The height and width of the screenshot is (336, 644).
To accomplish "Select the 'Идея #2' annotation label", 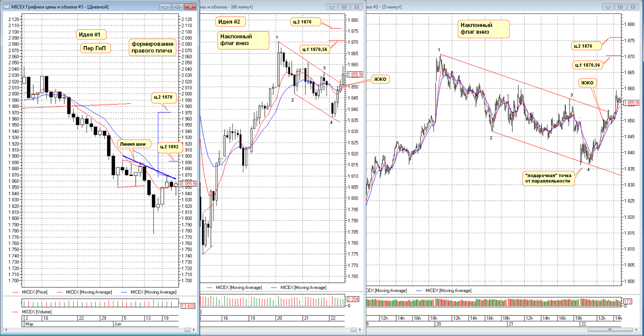I will (x=230, y=22).
